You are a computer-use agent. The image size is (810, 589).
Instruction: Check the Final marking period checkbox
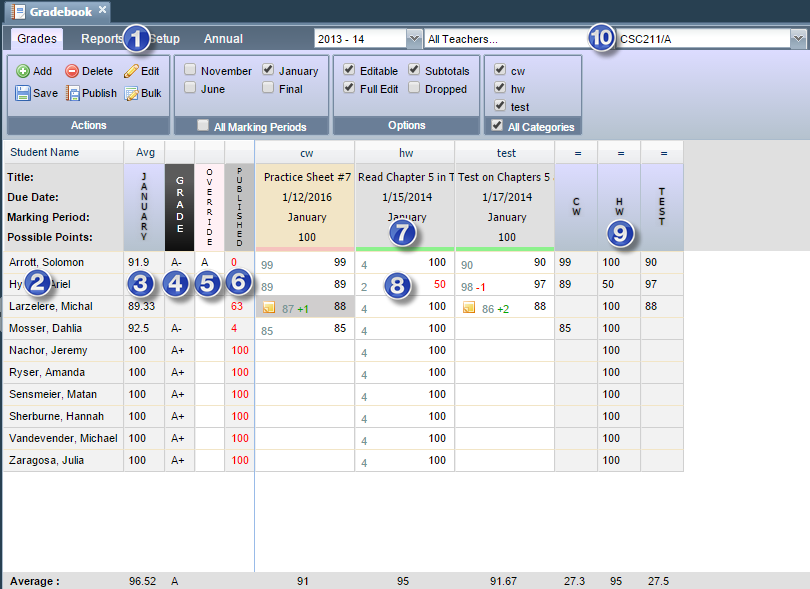[x=268, y=87]
